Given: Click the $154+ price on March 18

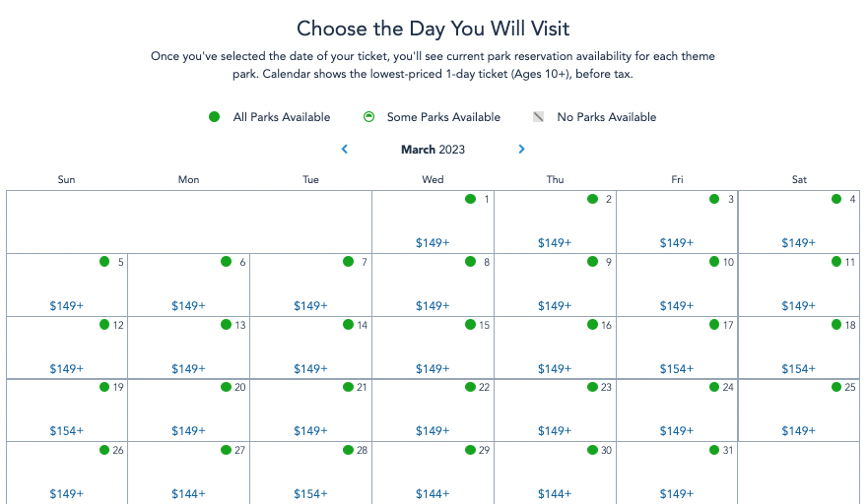Looking at the screenshot, I should [798, 369].
